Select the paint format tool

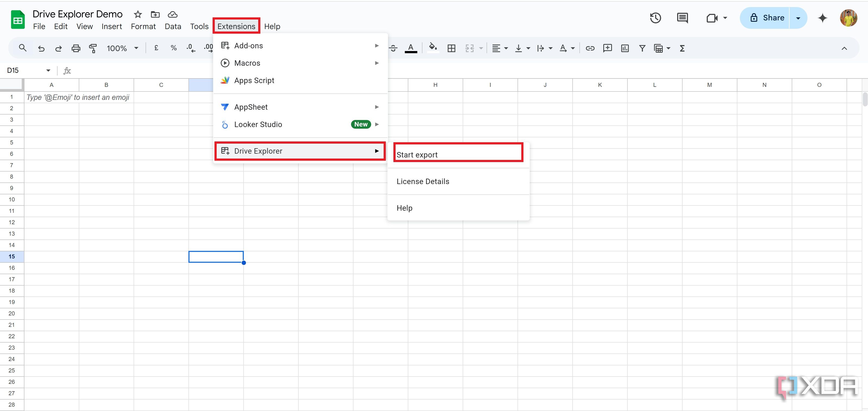[x=93, y=49]
